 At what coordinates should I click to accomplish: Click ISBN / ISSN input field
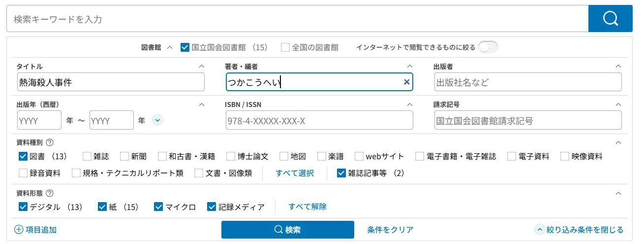click(x=319, y=120)
